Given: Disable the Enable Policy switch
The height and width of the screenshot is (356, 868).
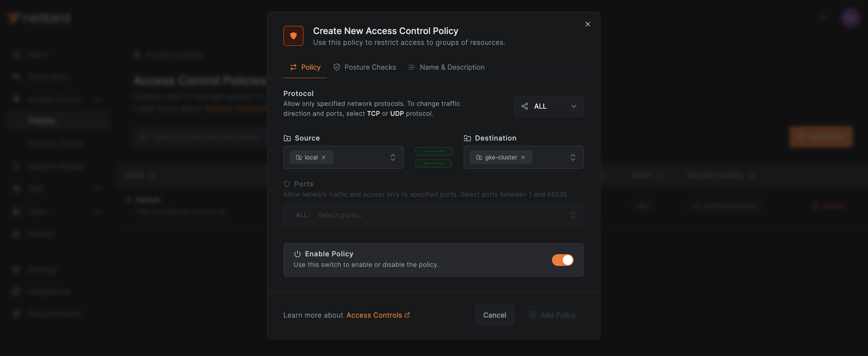Looking at the screenshot, I should (x=562, y=260).
